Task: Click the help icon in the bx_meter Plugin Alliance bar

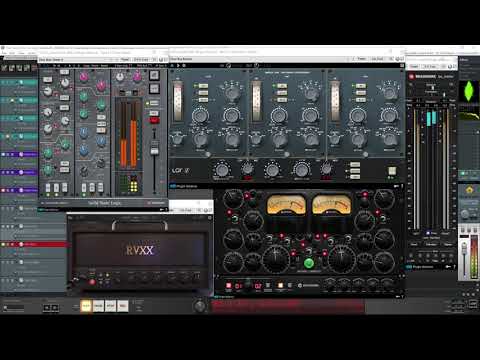Action: point(454,267)
